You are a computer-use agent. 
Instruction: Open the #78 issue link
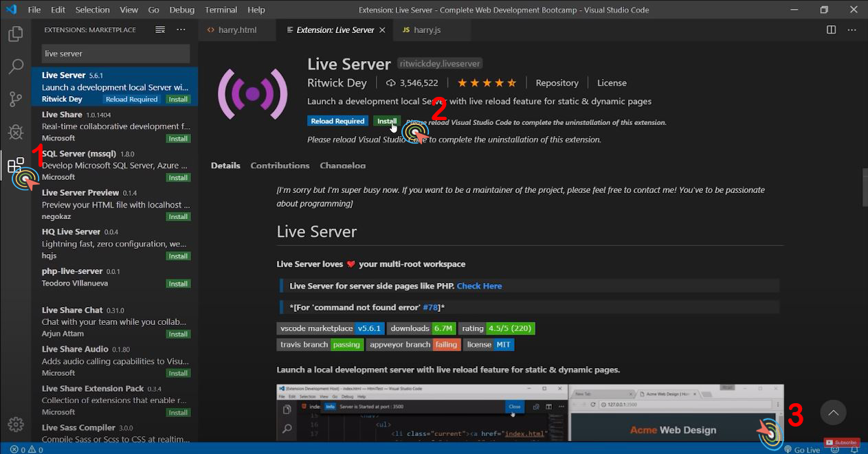(x=431, y=308)
